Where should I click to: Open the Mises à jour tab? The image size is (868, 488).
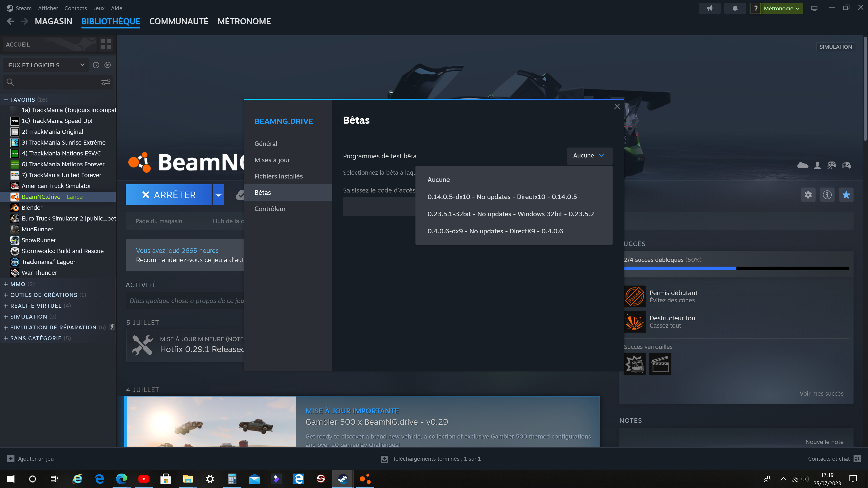coord(288,160)
